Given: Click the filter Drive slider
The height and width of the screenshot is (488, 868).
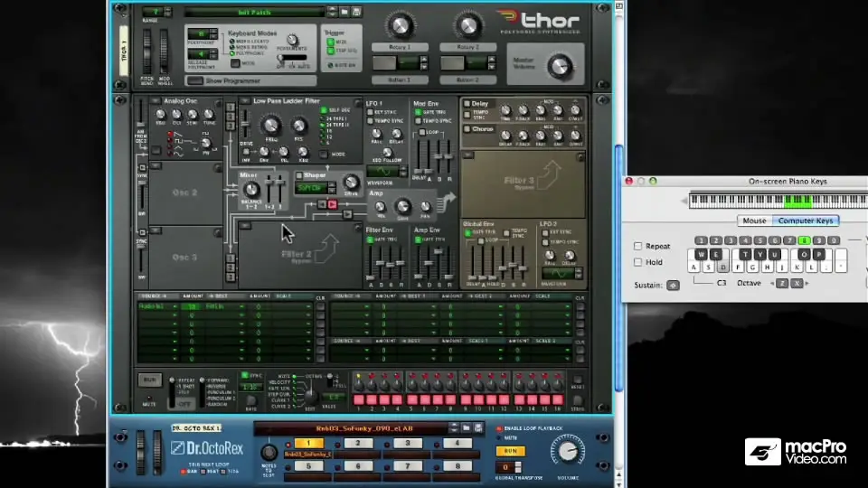Looking at the screenshot, I should (x=245, y=126).
